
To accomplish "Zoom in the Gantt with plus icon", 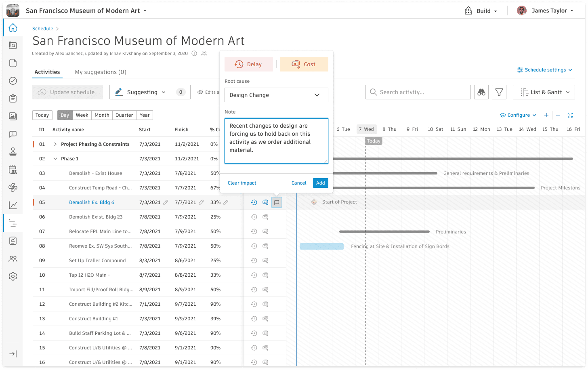I will [546, 115].
